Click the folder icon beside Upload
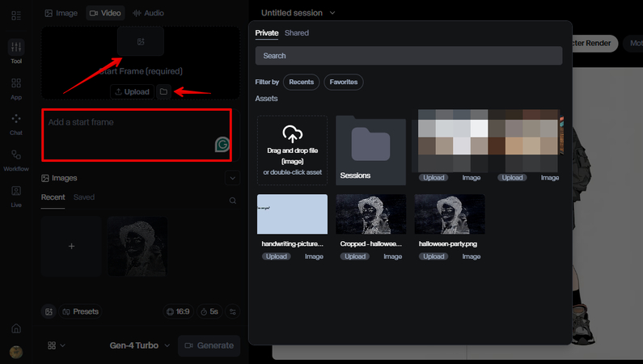The height and width of the screenshot is (364, 643). click(163, 91)
